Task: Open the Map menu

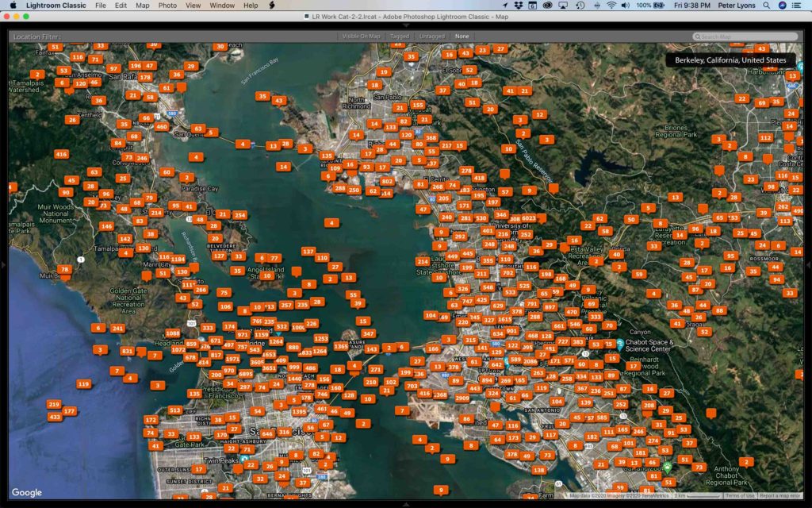Action: pos(143,6)
